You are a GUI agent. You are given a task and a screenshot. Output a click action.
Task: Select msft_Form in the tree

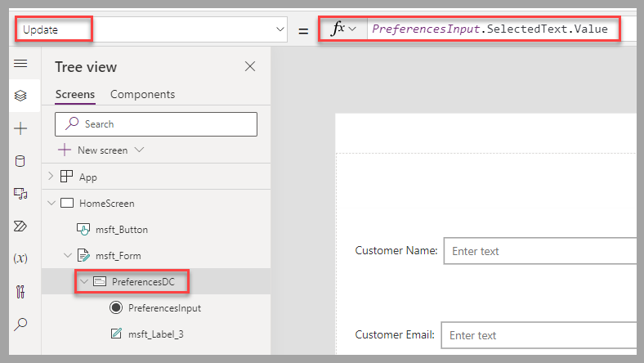tap(119, 256)
